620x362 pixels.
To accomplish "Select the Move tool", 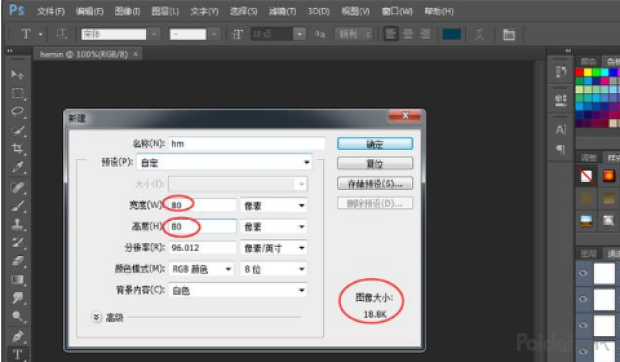I will pyautogui.click(x=17, y=75).
